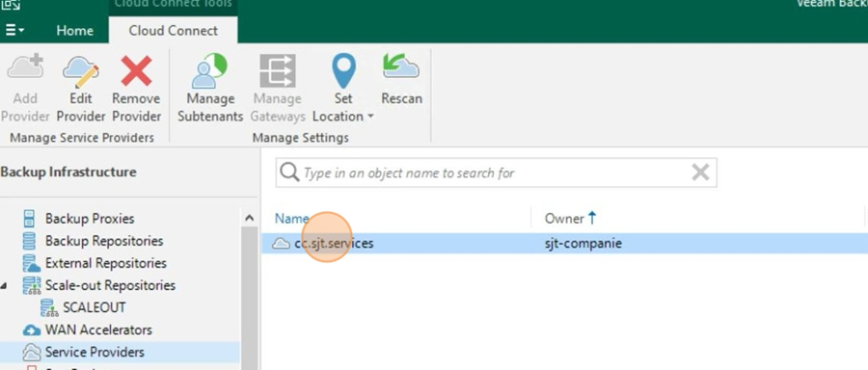The image size is (868, 370).
Task: Click the Set Location pin icon
Action: click(x=343, y=70)
